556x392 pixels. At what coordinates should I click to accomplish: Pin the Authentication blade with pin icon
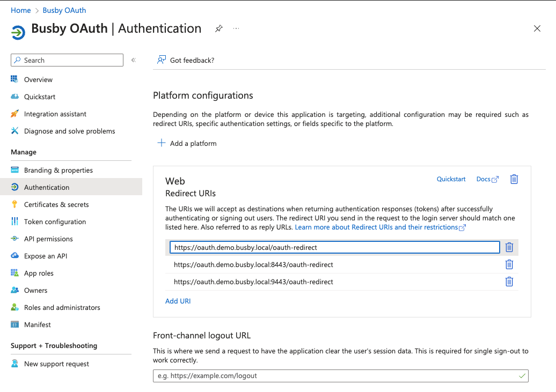point(219,29)
